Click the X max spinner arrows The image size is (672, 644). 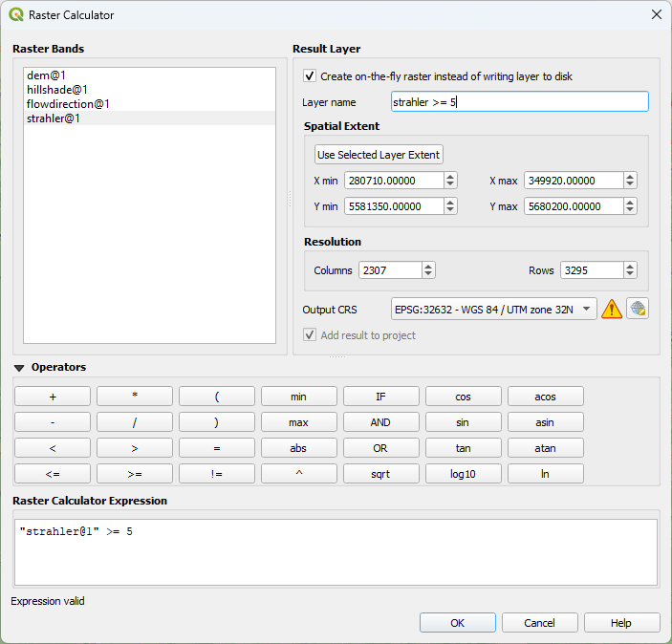tap(630, 181)
